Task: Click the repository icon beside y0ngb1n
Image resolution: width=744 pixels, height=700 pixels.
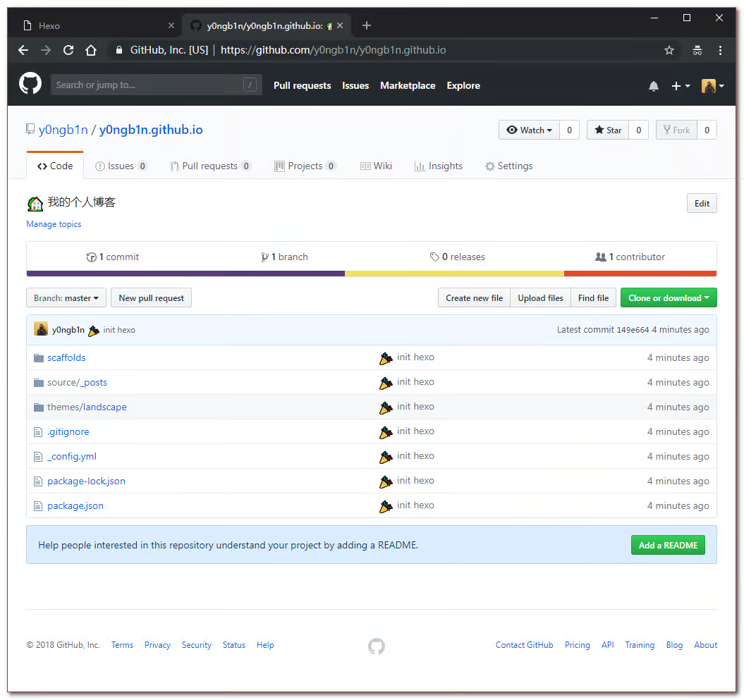Action: point(30,129)
